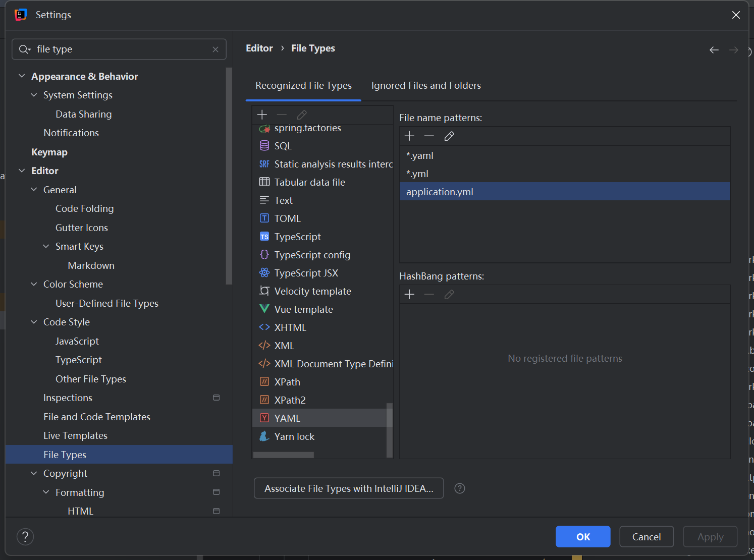This screenshot has height=560, width=754.
Task: Click Associate File Types with IntelliJ IDEA
Action: pyautogui.click(x=349, y=488)
